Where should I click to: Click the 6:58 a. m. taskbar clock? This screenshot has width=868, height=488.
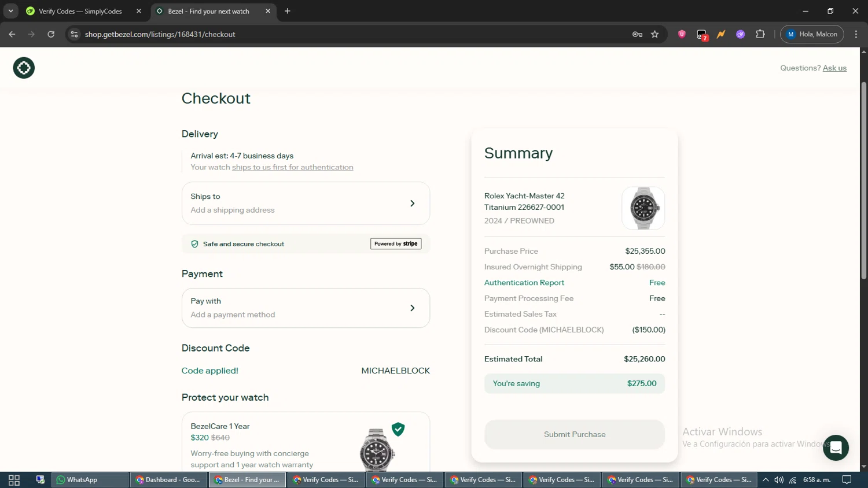point(816,480)
